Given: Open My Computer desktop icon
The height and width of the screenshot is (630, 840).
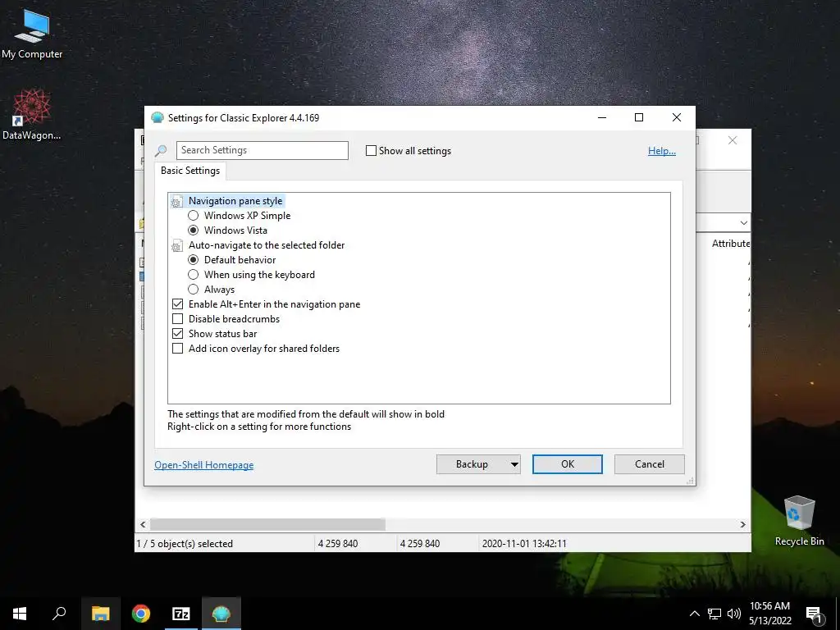Looking at the screenshot, I should [x=32, y=34].
